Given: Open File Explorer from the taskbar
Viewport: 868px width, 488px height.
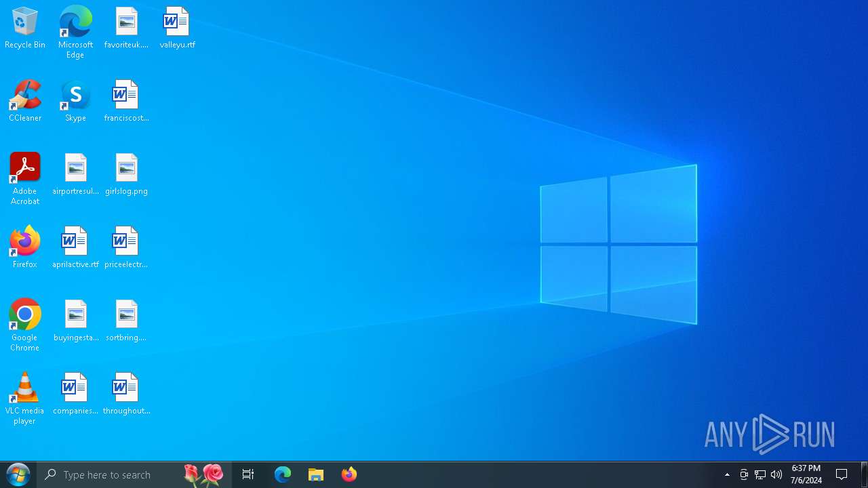Looking at the screenshot, I should [x=316, y=474].
